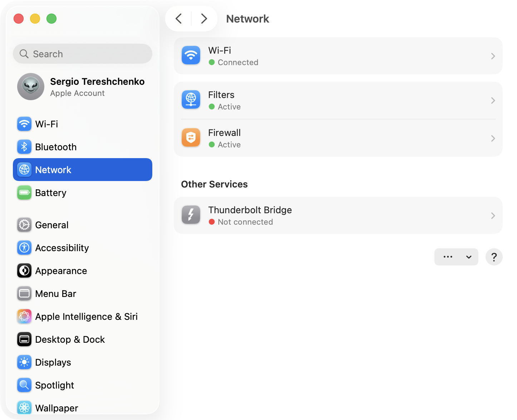Open the Filters globe icon
This screenshot has height=420, width=517.
(191, 100)
